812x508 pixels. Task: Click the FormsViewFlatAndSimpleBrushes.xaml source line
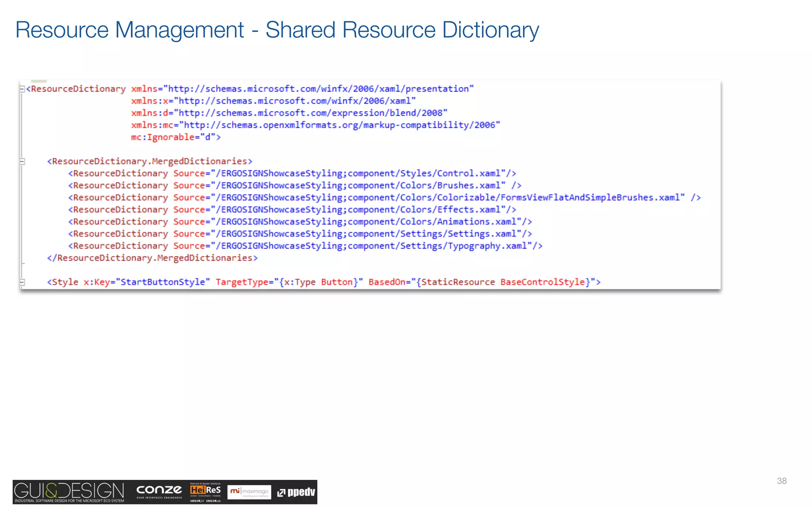coord(385,198)
